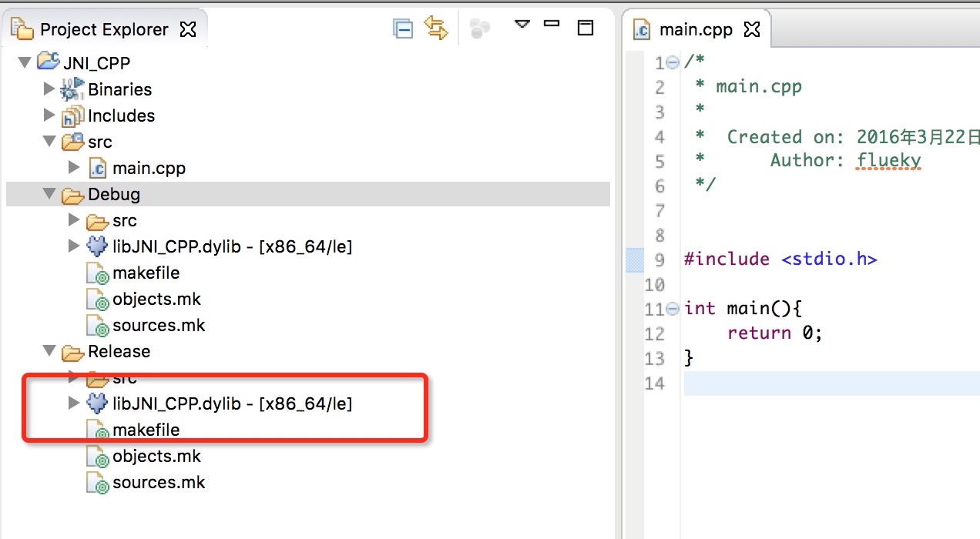Select sources.mk under Release
The width and height of the screenshot is (980, 539).
pyautogui.click(x=159, y=482)
